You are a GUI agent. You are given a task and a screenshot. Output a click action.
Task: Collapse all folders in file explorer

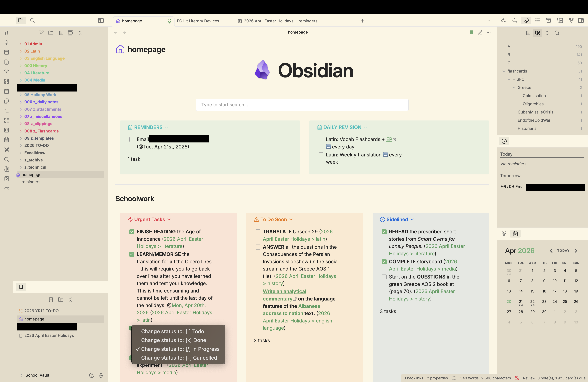[80, 33]
